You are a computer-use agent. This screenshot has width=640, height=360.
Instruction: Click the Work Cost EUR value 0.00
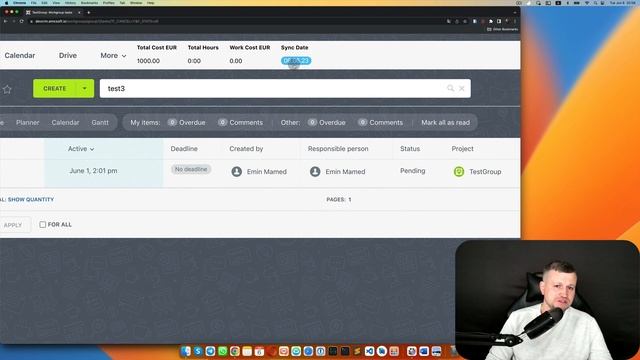coord(236,61)
